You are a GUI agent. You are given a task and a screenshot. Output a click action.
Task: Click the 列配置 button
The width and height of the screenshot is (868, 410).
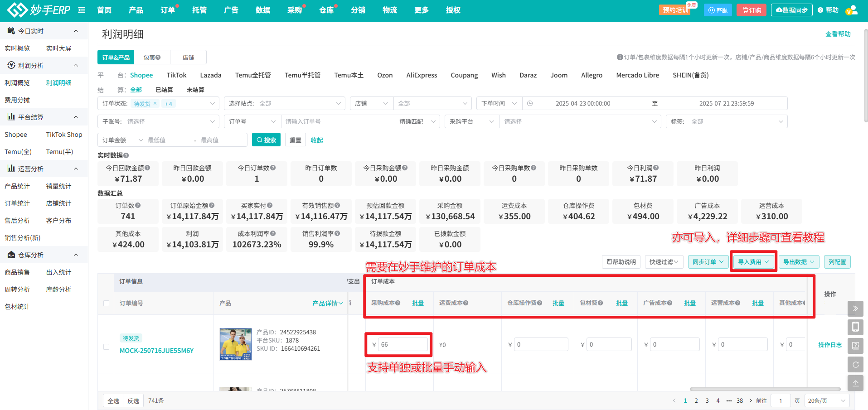(x=837, y=262)
